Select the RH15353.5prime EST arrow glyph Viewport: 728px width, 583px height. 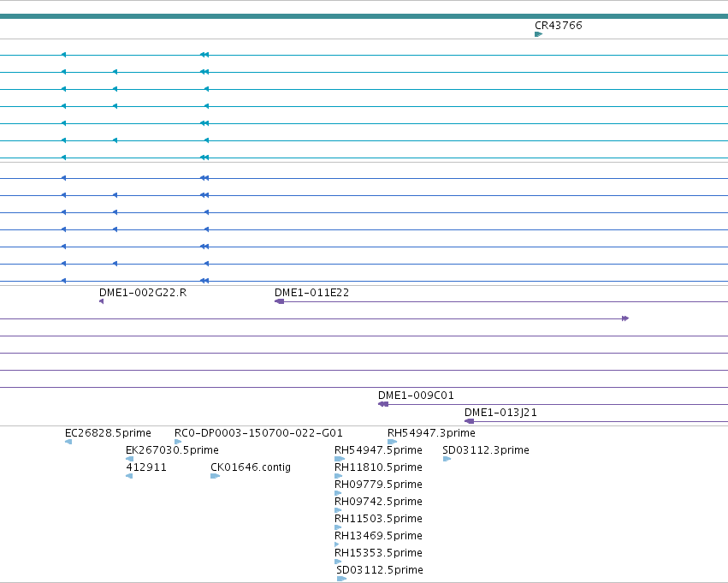pos(338,562)
